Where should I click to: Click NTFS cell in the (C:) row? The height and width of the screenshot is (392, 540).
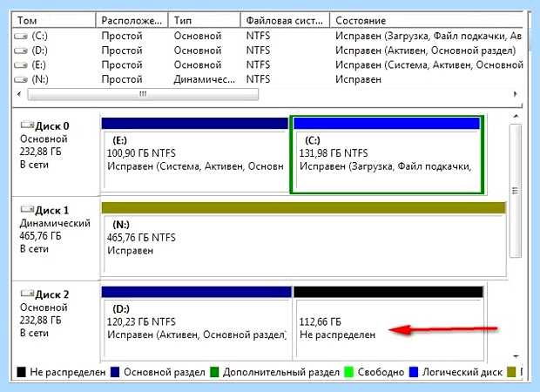click(258, 36)
